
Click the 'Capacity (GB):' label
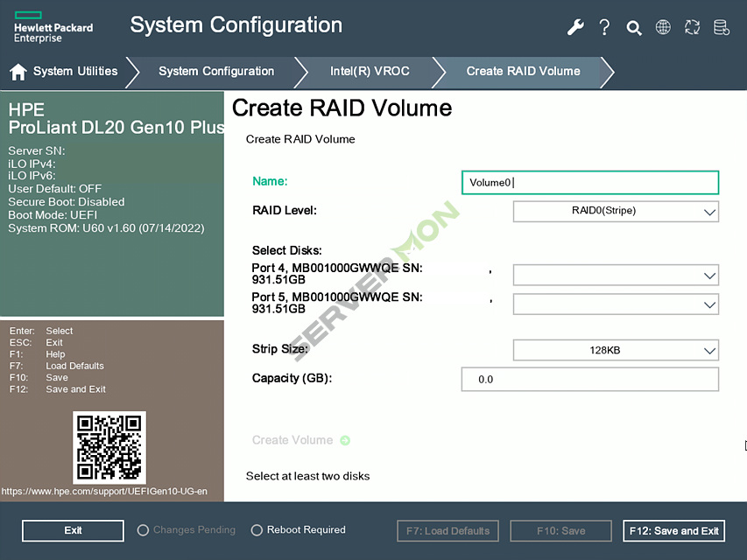pyautogui.click(x=292, y=378)
